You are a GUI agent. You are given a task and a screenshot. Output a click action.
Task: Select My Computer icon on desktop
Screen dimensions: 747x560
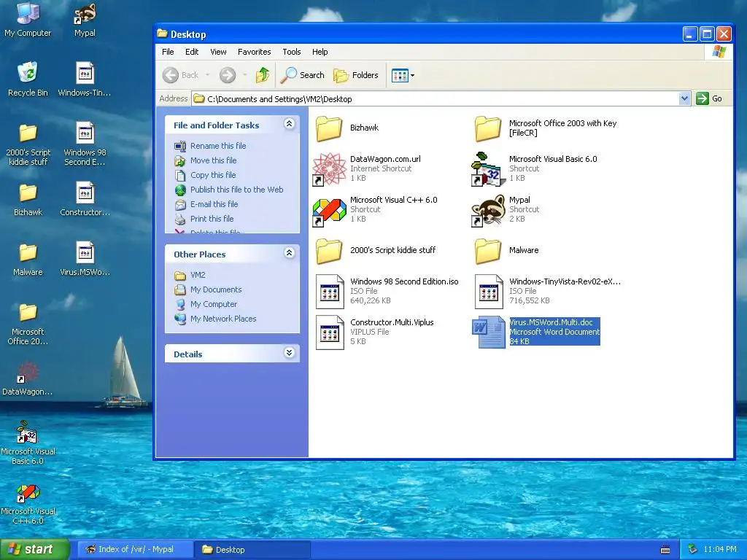pos(28,20)
